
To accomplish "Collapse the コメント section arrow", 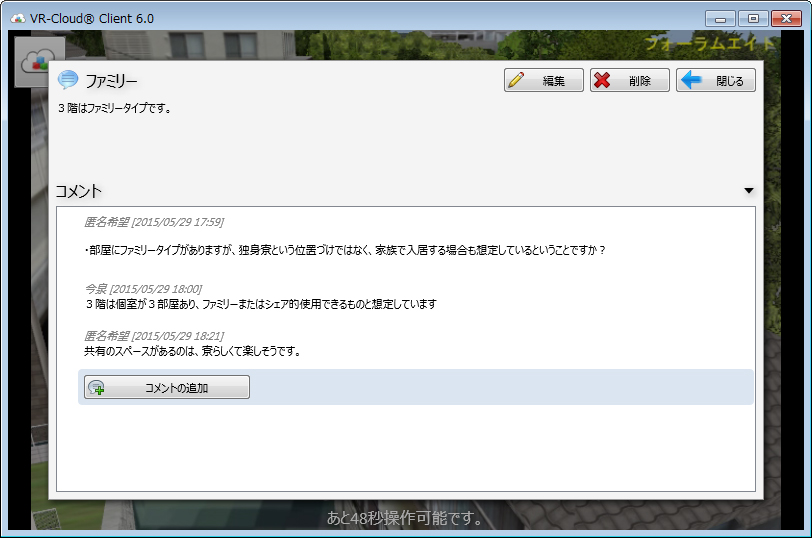I will coord(749,191).
